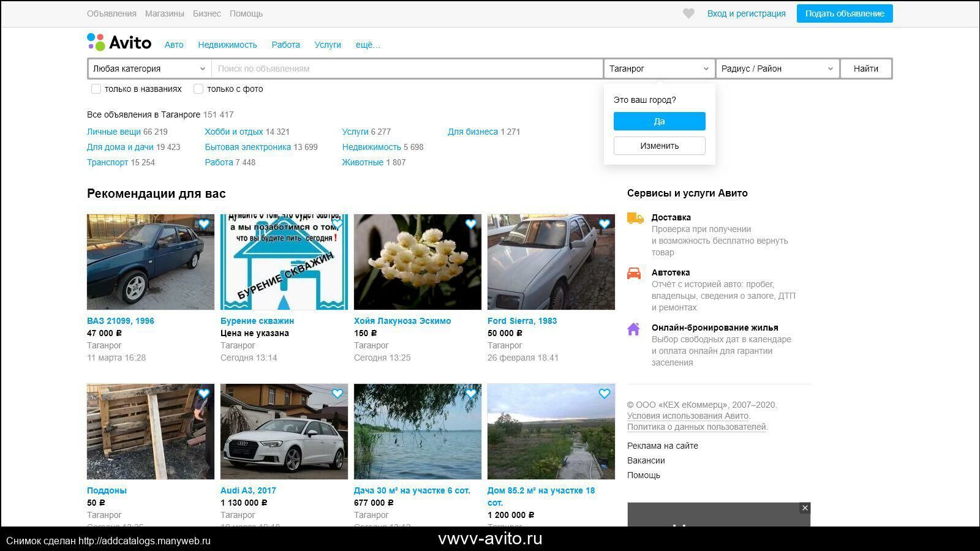
Task: Favorite the Ford Sierra listing heart
Action: [604, 224]
